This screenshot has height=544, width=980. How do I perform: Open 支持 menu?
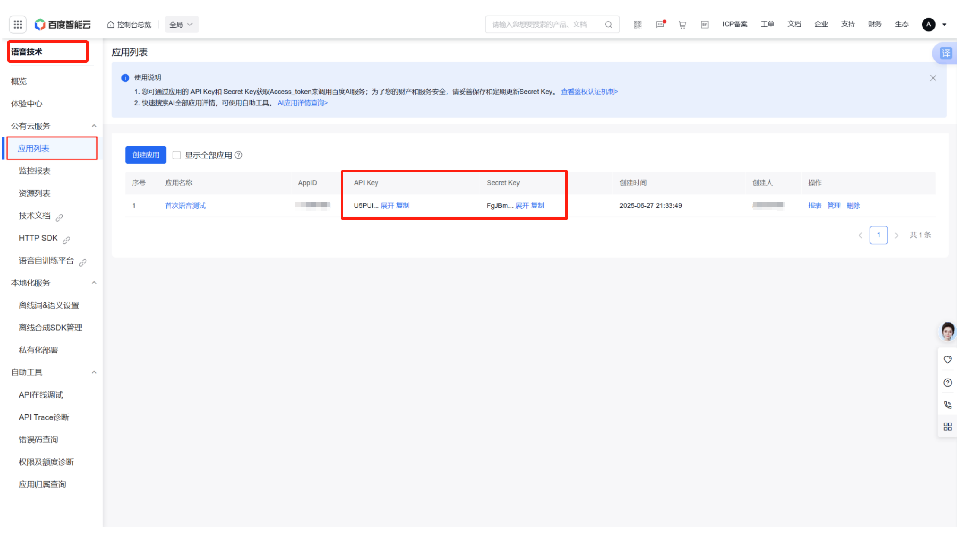pos(847,24)
